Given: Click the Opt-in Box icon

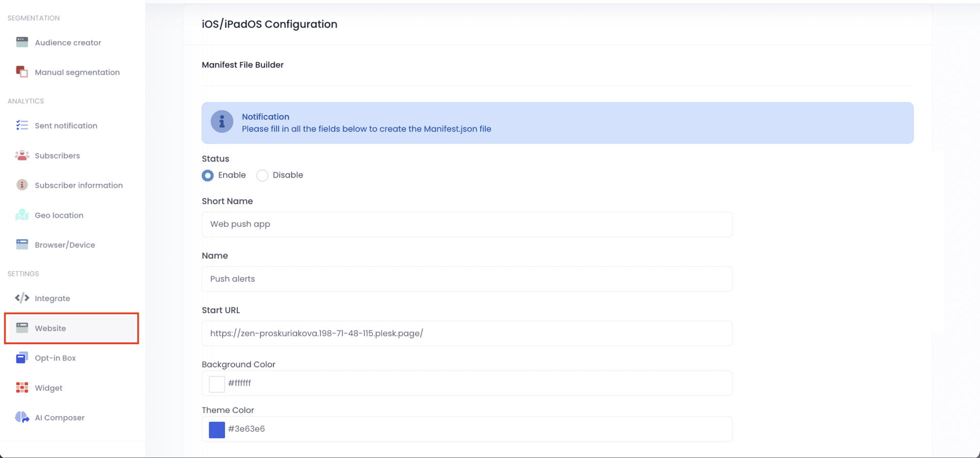Looking at the screenshot, I should (x=22, y=358).
